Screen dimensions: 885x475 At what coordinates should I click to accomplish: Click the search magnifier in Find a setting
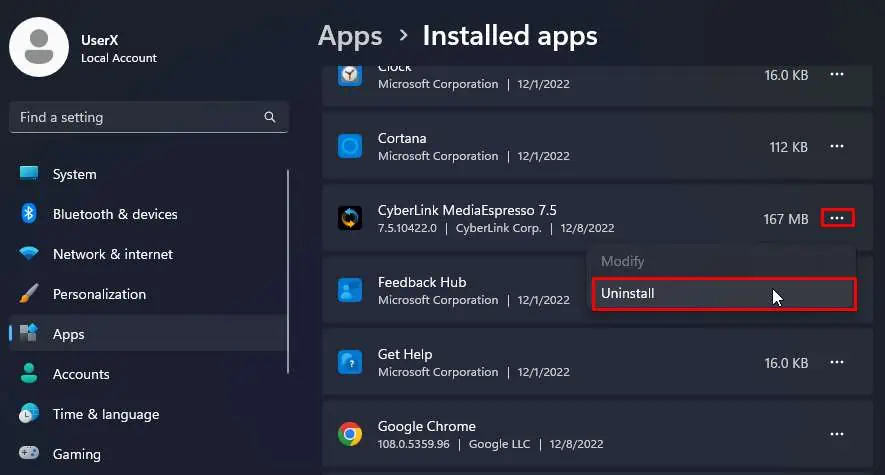click(270, 117)
